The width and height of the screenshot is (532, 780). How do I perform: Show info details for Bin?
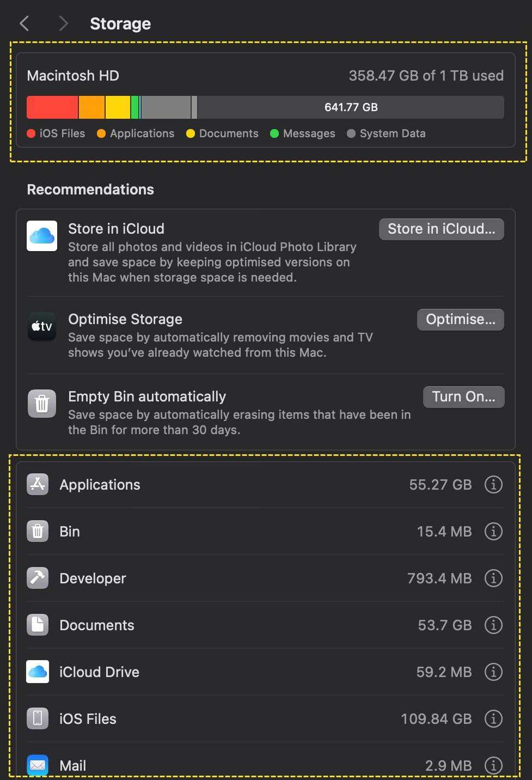coord(493,531)
